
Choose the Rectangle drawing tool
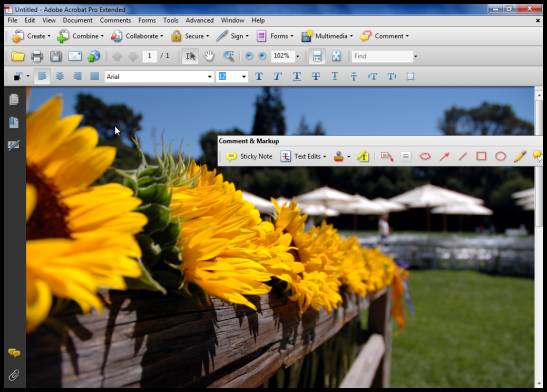pyautogui.click(x=481, y=156)
